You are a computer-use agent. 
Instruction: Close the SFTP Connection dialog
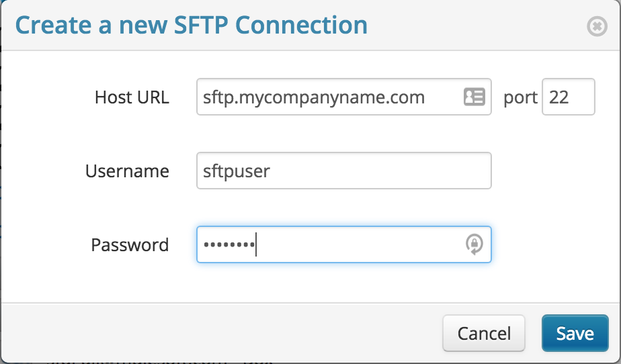pos(597,26)
